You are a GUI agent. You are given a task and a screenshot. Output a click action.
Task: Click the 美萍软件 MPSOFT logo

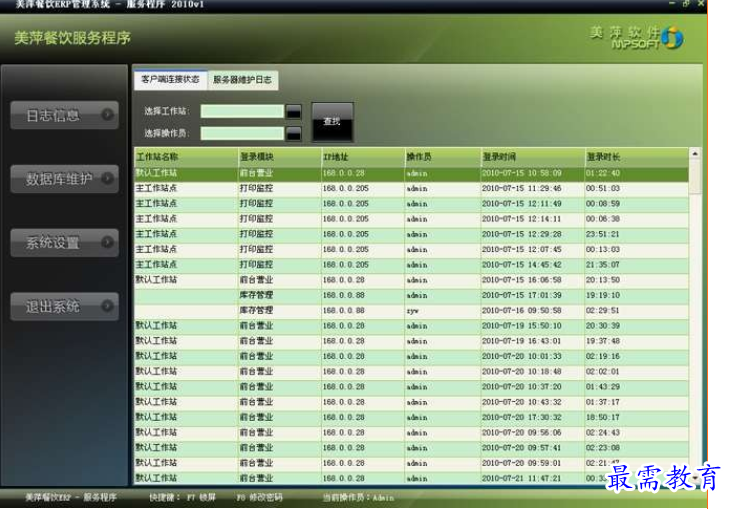tap(636, 38)
